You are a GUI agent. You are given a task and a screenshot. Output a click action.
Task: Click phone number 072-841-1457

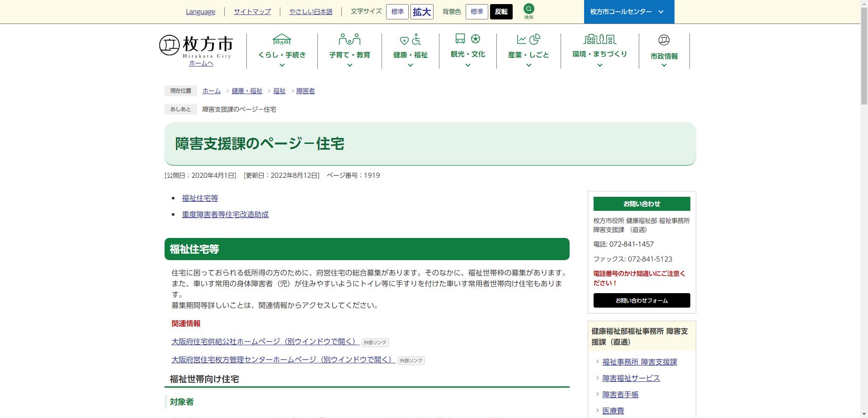point(631,244)
